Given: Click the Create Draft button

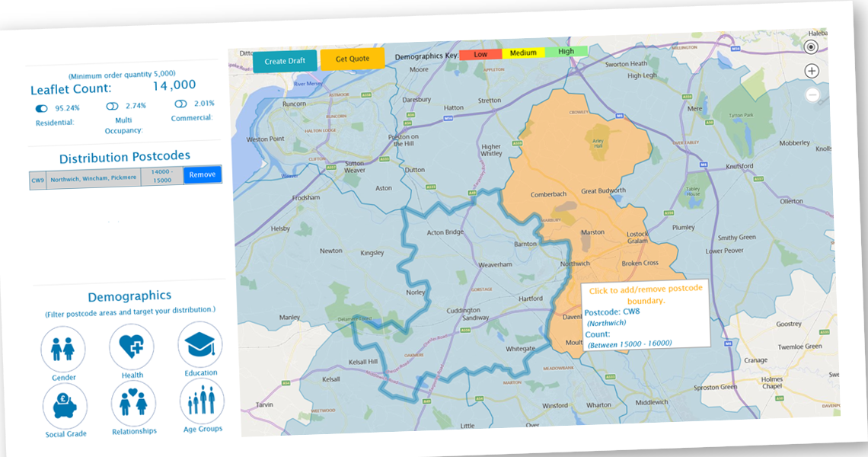Looking at the screenshot, I should point(286,60).
